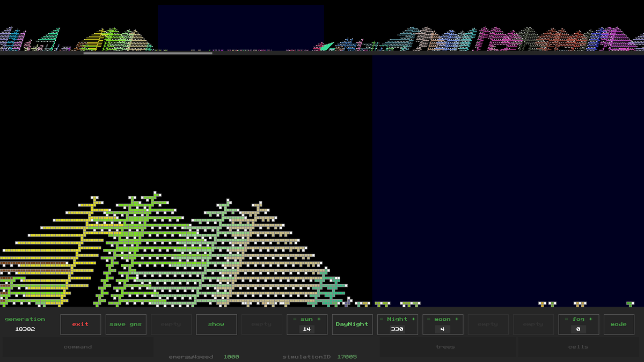Decrease Night length with minus sign
Viewport: 644px width, 362px height.
(x=382, y=319)
